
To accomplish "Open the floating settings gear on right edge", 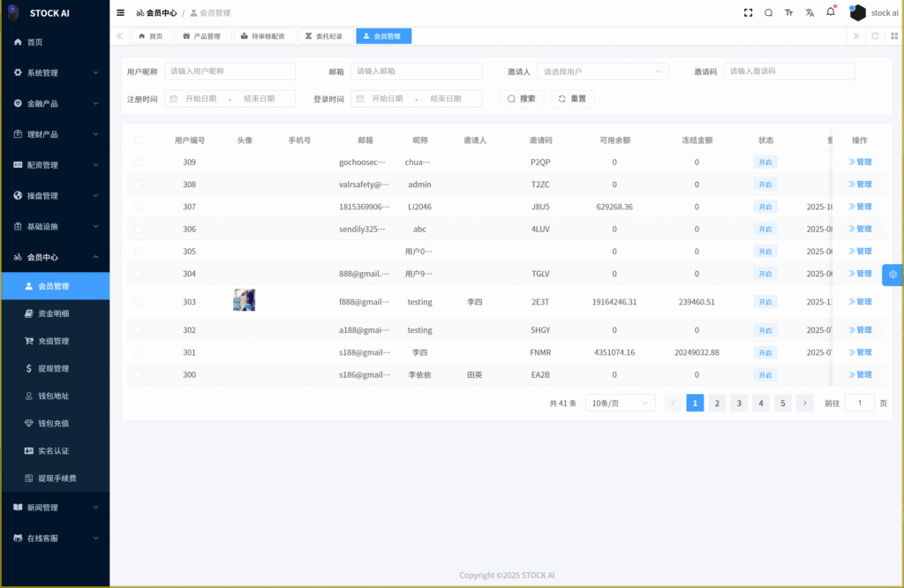I will [x=893, y=275].
